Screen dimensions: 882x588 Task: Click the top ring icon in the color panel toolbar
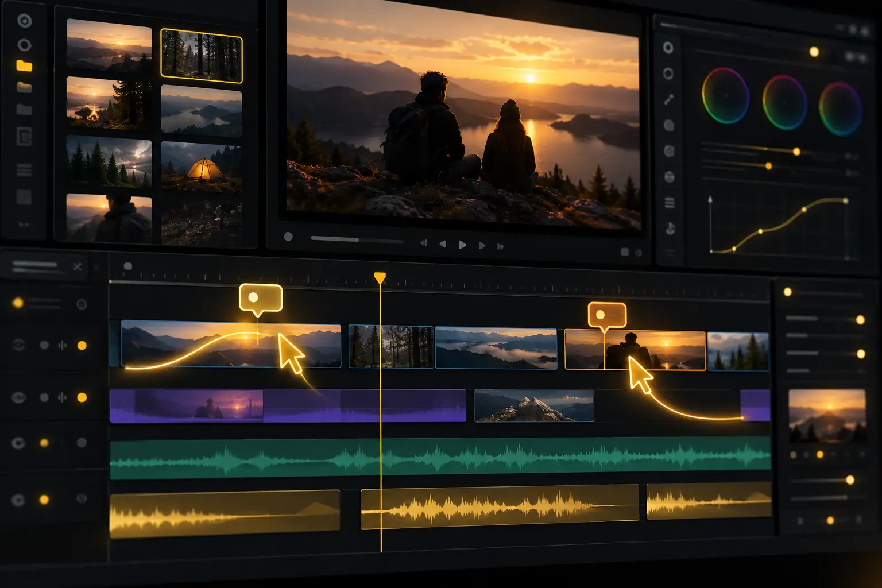[668, 48]
